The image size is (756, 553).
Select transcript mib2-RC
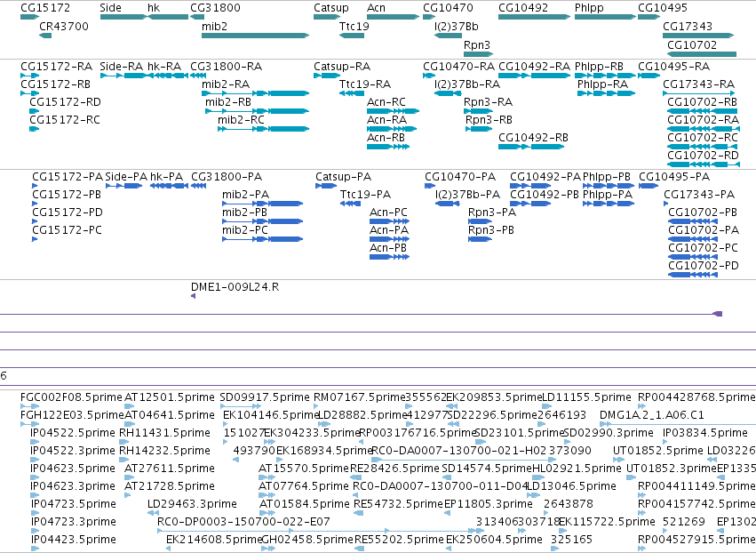(x=241, y=120)
